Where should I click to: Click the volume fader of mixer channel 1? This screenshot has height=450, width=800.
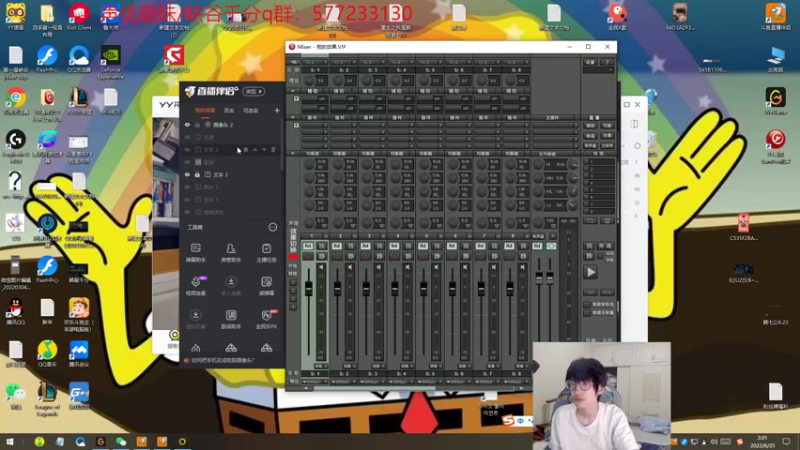click(x=309, y=289)
